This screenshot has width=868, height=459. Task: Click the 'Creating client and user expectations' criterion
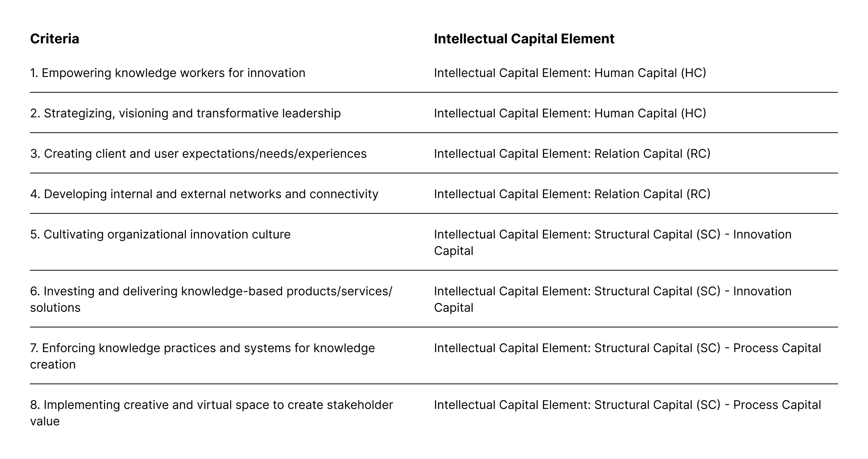(198, 154)
